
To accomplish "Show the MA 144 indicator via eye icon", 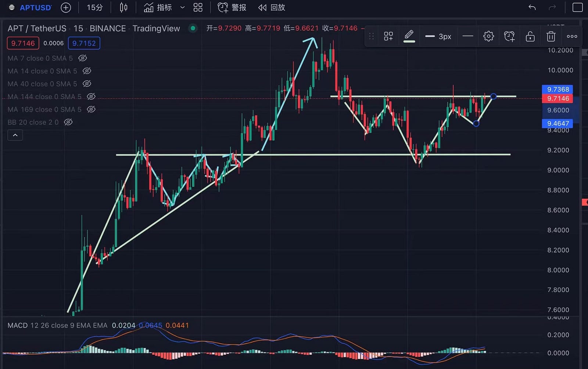I will 91,97.
